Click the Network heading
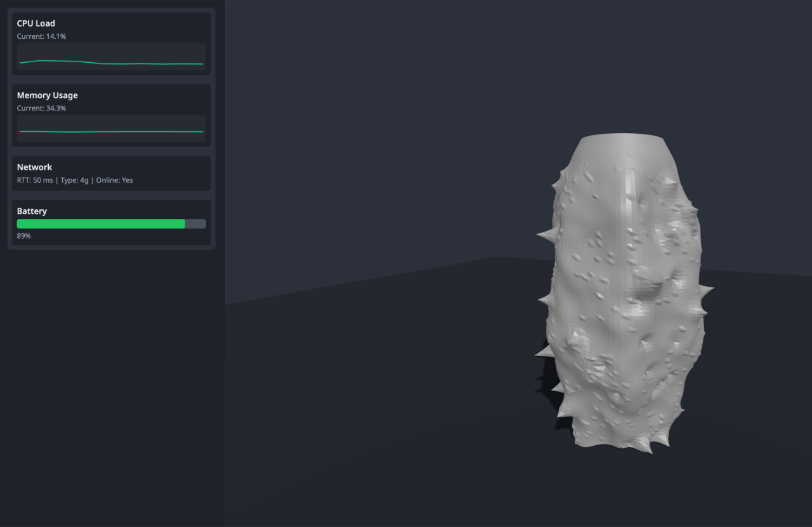The width and height of the screenshot is (812, 527). pyautogui.click(x=35, y=167)
